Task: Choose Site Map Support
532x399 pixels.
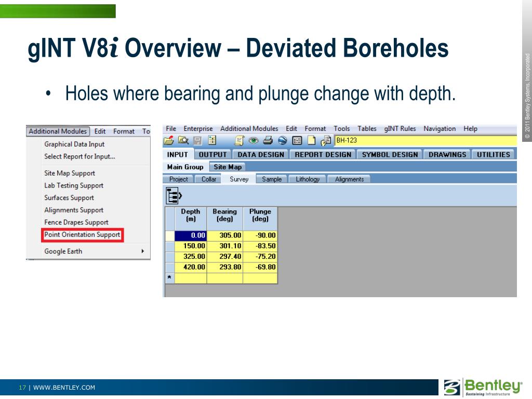Action: click(x=70, y=173)
